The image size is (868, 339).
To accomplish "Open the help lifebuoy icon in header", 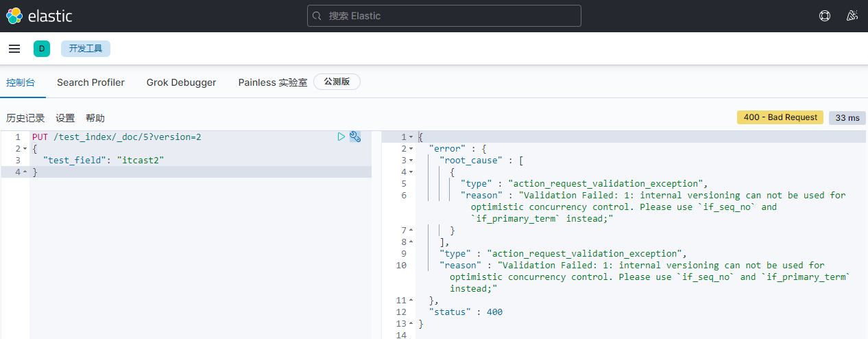I will coord(825,16).
